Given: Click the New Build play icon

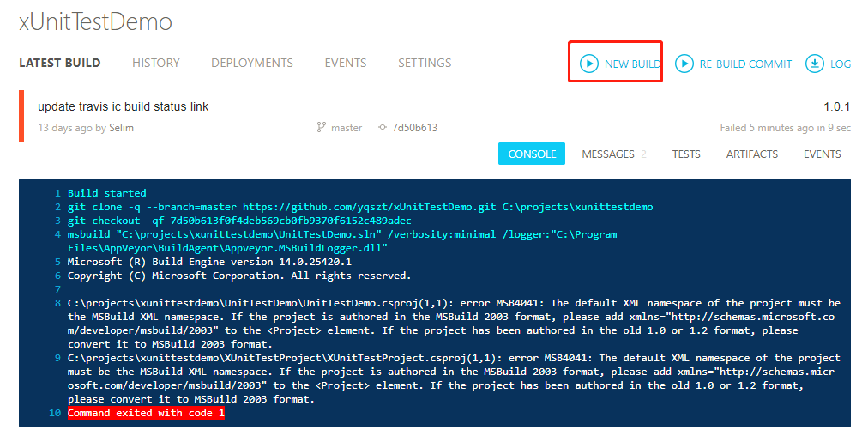Looking at the screenshot, I should coord(589,64).
